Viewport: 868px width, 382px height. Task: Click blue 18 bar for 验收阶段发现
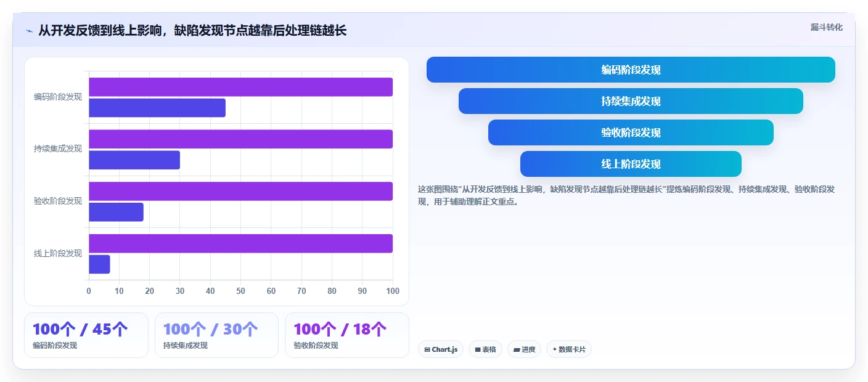(x=116, y=212)
